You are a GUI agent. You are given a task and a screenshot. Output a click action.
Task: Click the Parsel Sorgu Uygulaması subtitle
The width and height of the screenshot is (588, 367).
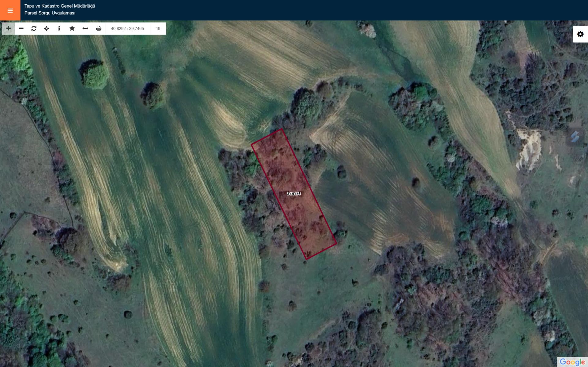coord(50,13)
